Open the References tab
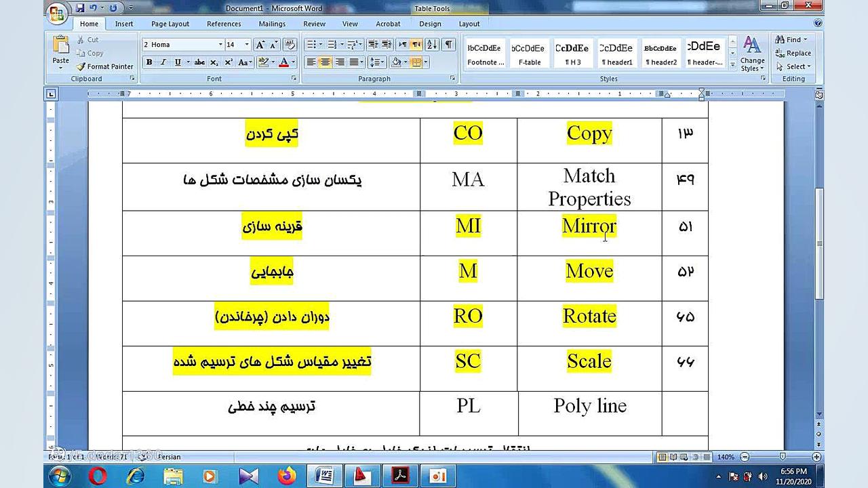Viewport: 868px width, 488px height. point(224,24)
